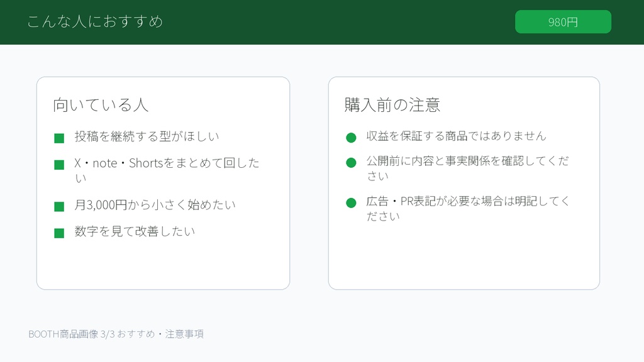Click the square bullet beside 月3,000円から小さく始めたい
This screenshot has width=644, height=362.
point(59,206)
